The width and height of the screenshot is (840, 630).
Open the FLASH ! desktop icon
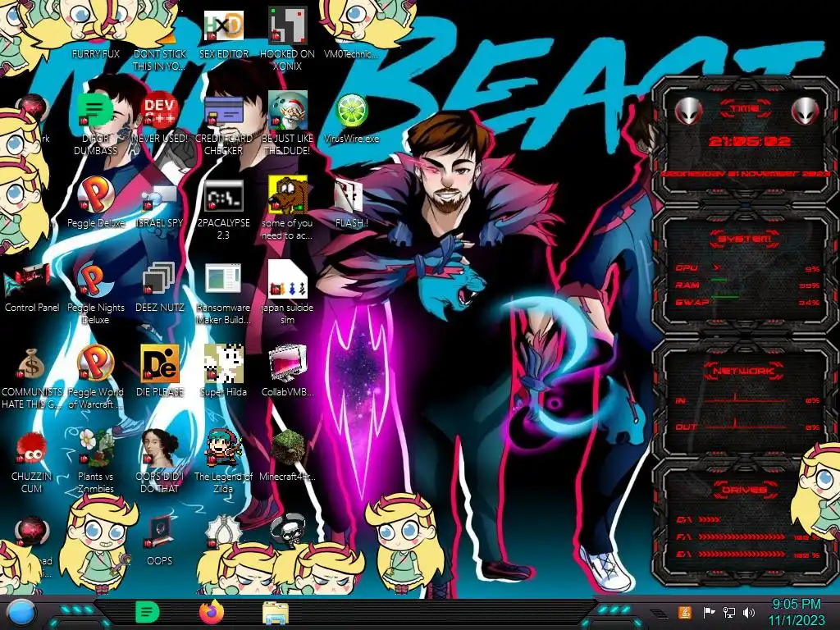349,195
